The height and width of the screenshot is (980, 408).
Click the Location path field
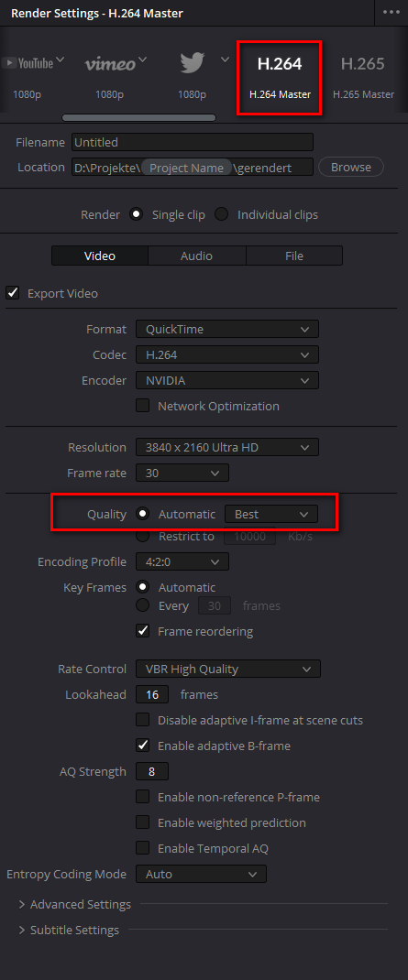coord(193,168)
